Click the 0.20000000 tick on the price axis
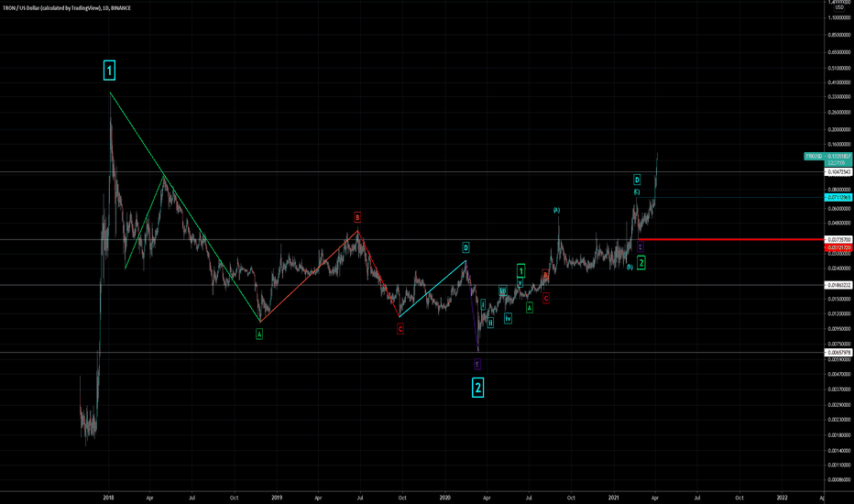 (839, 130)
